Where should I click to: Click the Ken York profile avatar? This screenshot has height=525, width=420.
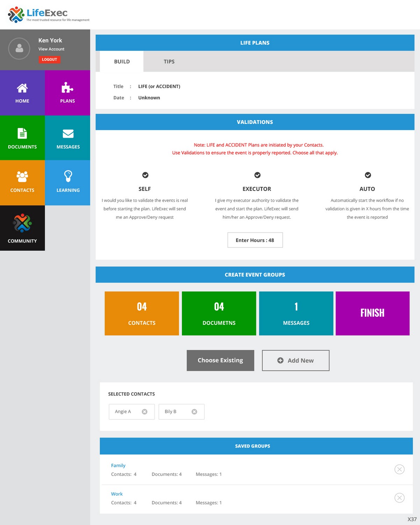point(19,48)
